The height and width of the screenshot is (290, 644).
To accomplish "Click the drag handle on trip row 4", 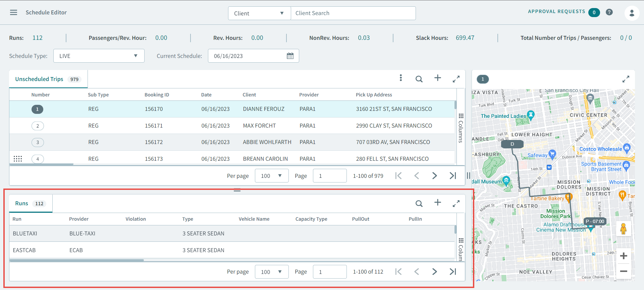I will point(18,159).
